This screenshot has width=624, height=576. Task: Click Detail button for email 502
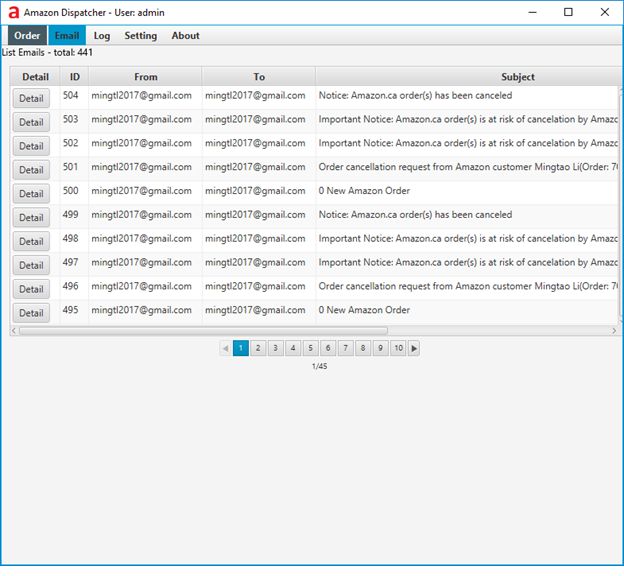click(x=31, y=146)
